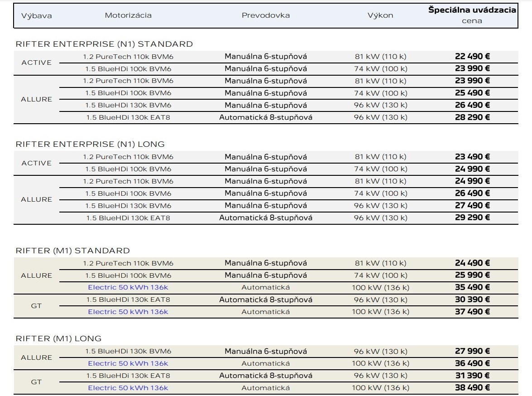
Task: Click the RIFTER ENTERPRISE (N1) STANDARD heading
Action: (104, 44)
